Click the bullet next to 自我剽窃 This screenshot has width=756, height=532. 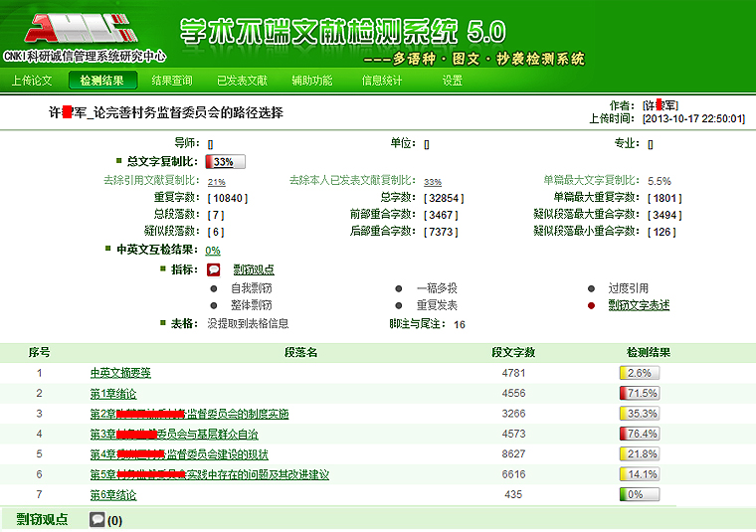213,288
